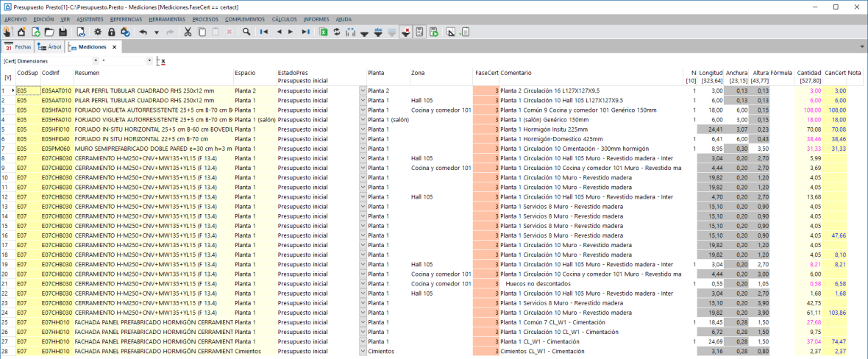Image resolution: width=868 pixels, height=359 pixels.
Task: Go to the last record
Action: tap(305, 32)
